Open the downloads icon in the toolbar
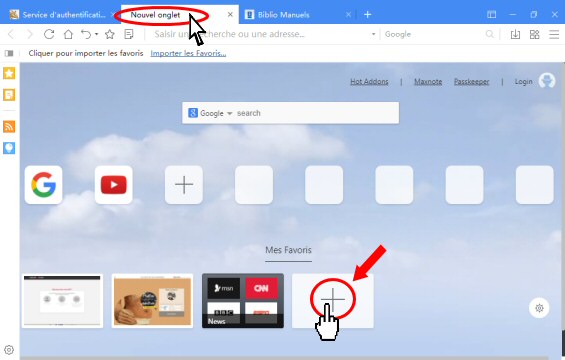 pos(515,34)
